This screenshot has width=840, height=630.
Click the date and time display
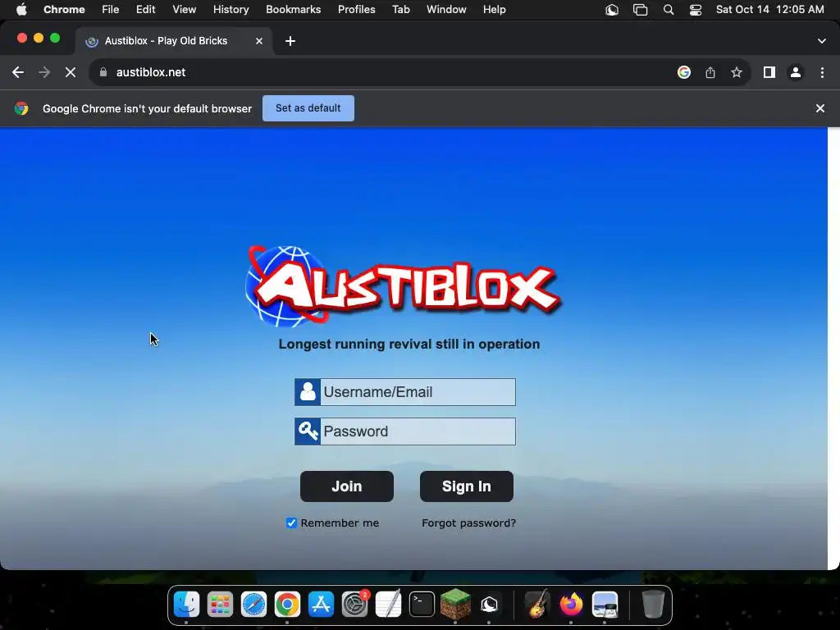[769, 10]
